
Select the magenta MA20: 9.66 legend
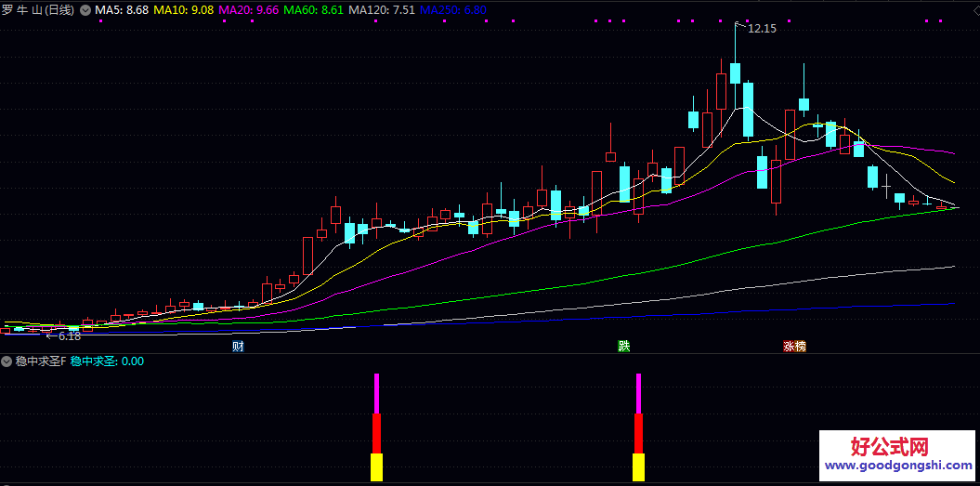[x=248, y=10]
